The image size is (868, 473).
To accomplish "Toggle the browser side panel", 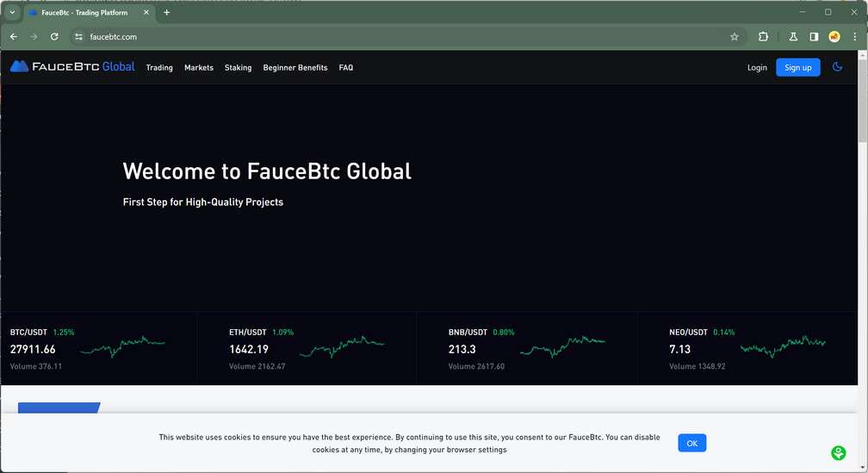I will click(814, 37).
